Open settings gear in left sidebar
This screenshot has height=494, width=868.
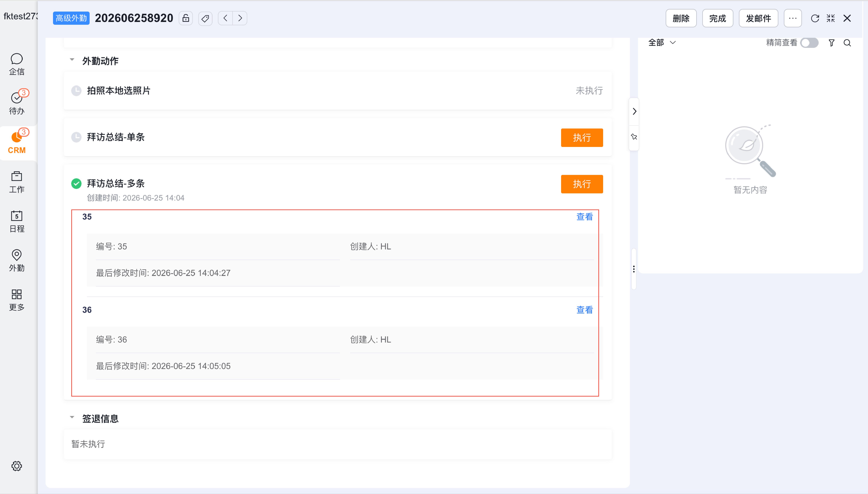(17, 466)
